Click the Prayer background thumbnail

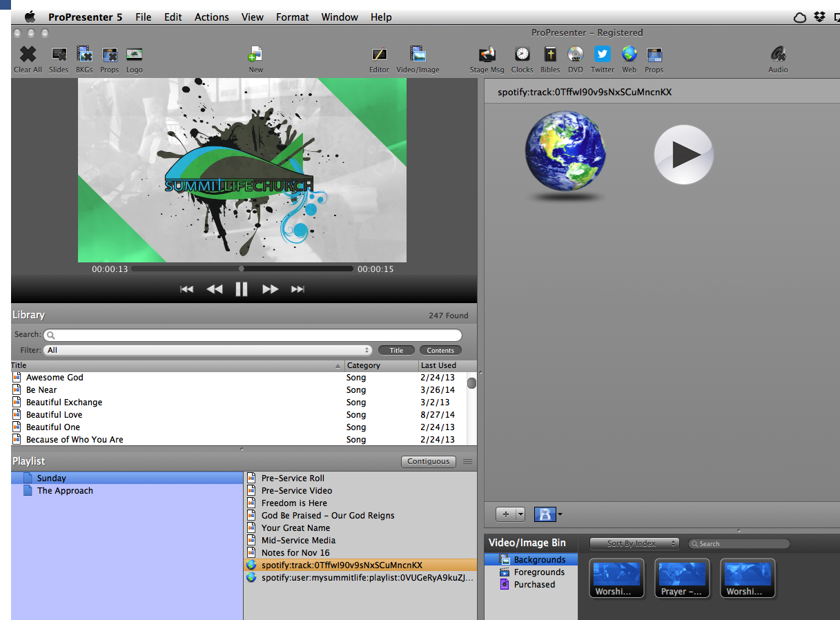682,579
